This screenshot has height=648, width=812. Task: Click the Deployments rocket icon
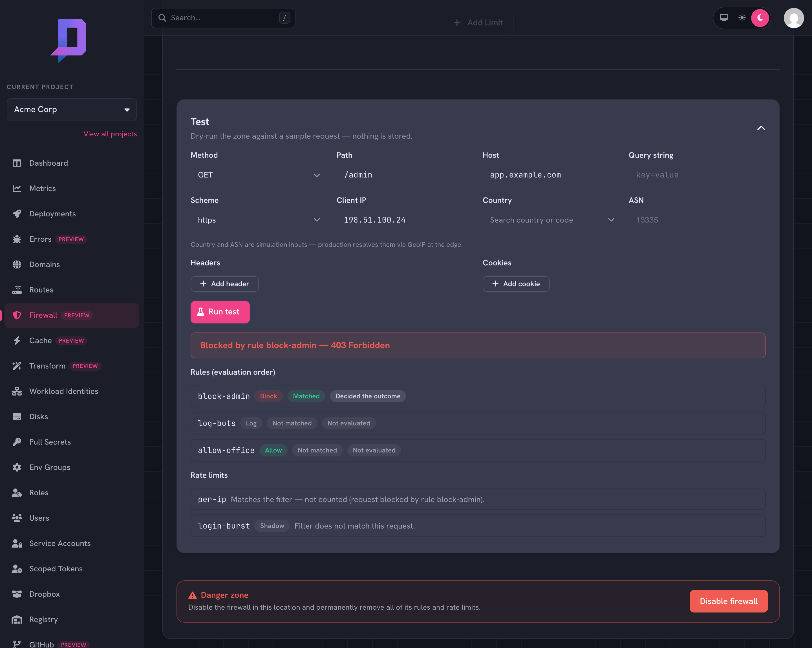pyautogui.click(x=17, y=214)
